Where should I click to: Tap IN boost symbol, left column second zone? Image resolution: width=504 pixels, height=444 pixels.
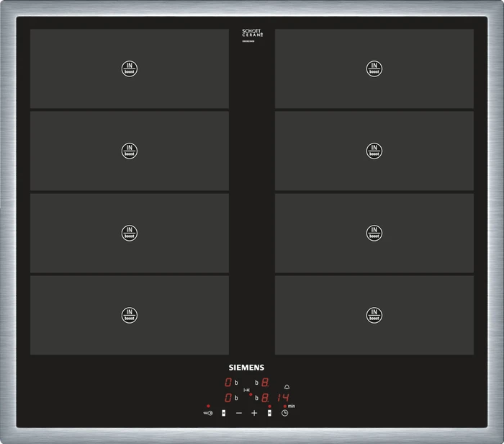pyautogui.click(x=130, y=151)
